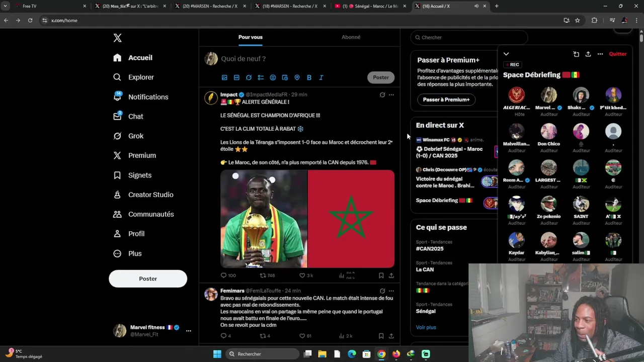Viewport: 644px width, 362px height.
Task: Click Voir plus under trends
Action: [426, 327]
